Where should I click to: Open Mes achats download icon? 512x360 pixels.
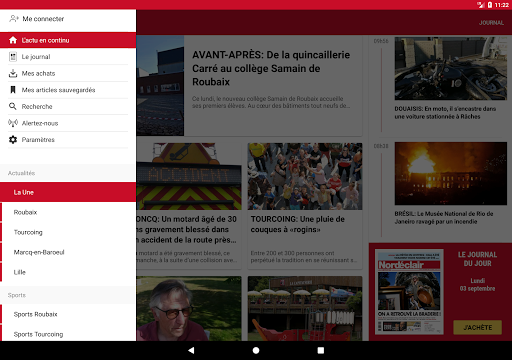point(13,73)
